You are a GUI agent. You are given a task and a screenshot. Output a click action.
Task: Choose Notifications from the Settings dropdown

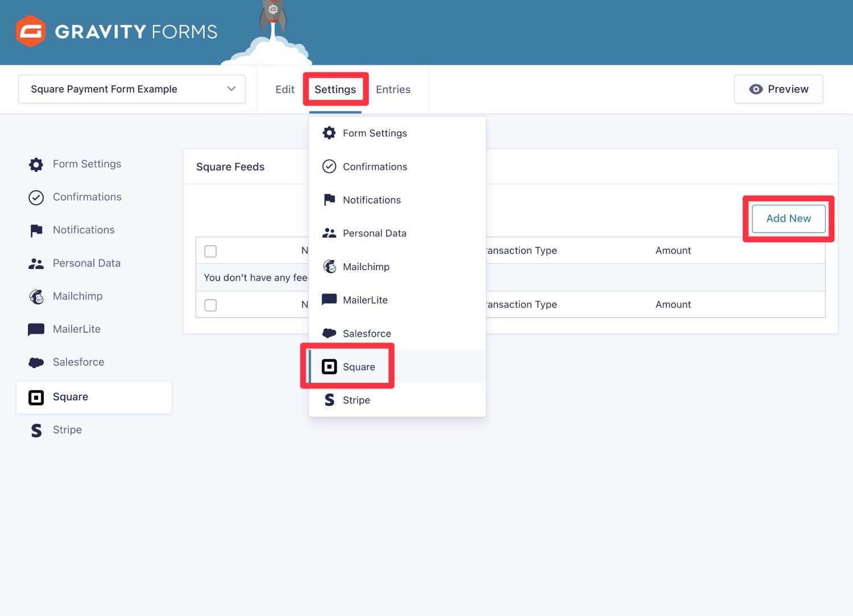coord(397,200)
